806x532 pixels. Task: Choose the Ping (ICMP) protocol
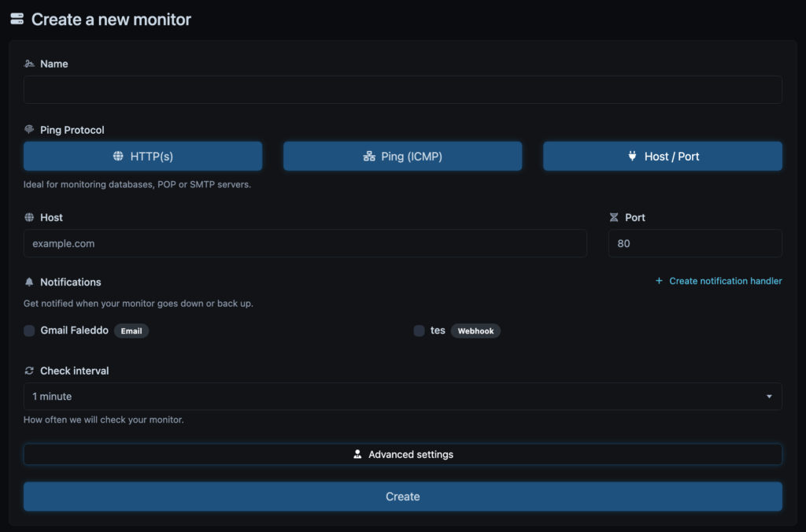click(x=402, y=157)
